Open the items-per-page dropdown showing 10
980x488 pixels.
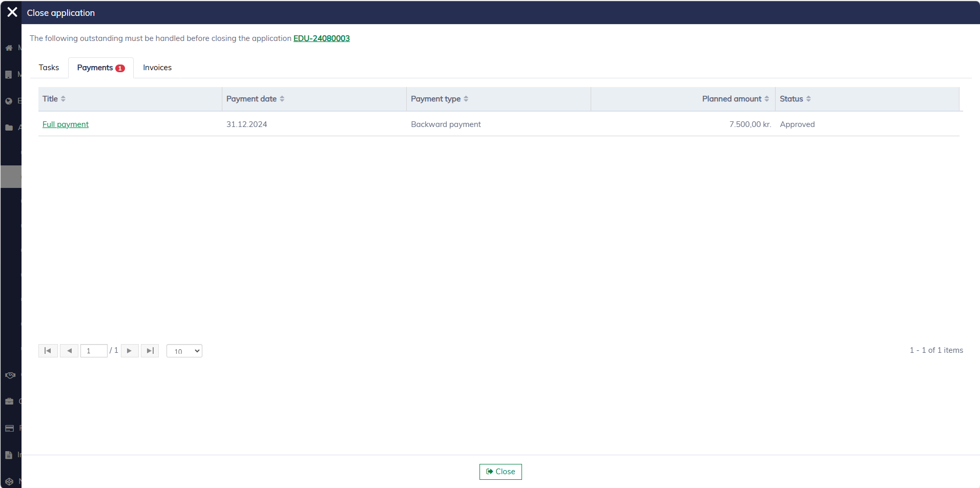[x=184, y=351]
